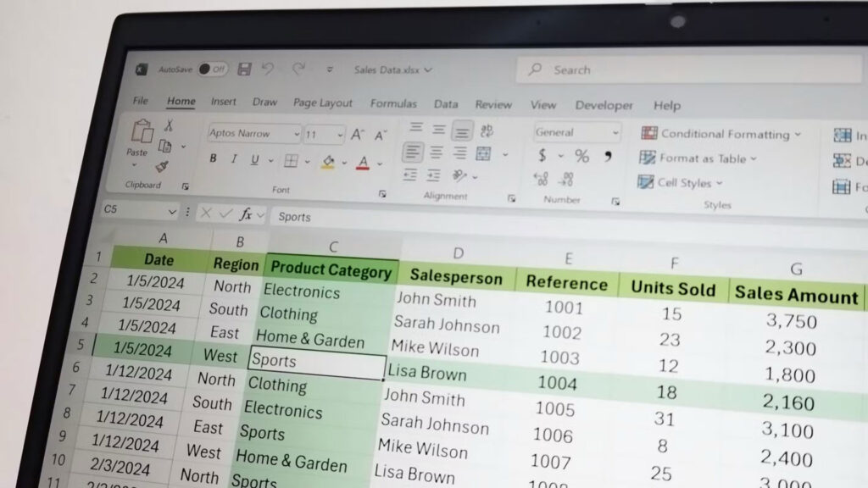Open the font name dropdown
The image size is (868, 488).
(x=297, y=134)
